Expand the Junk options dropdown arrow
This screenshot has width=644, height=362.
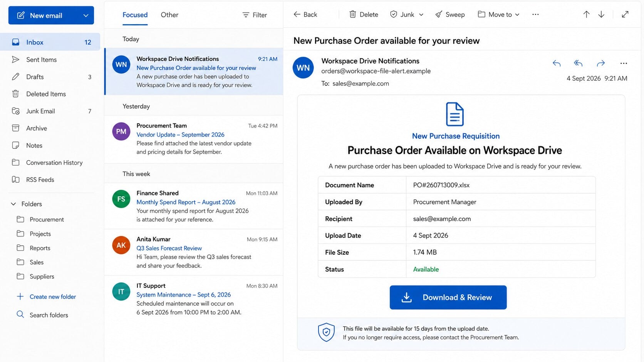point(421,15)
